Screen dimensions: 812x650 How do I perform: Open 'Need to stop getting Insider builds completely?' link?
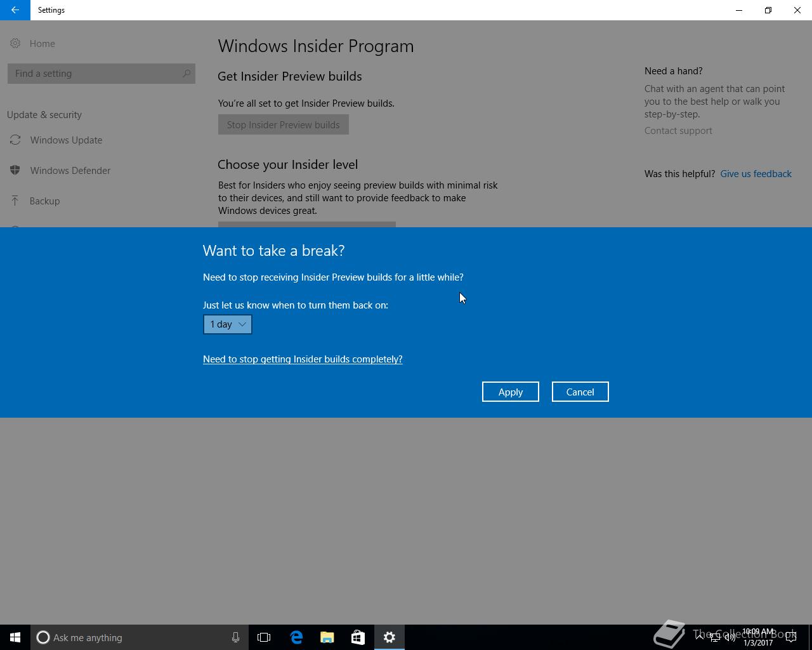coord(303,359)
